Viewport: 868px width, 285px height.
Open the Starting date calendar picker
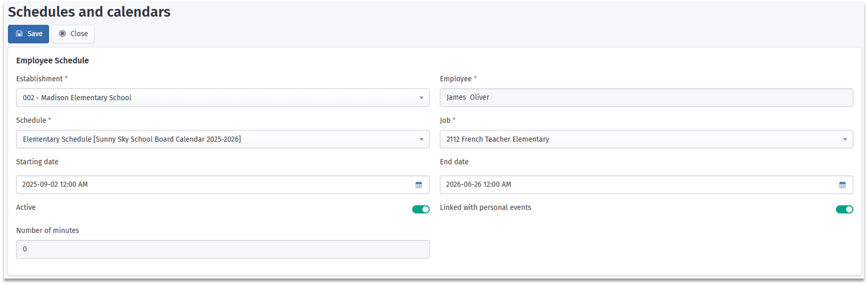[419, 185]
